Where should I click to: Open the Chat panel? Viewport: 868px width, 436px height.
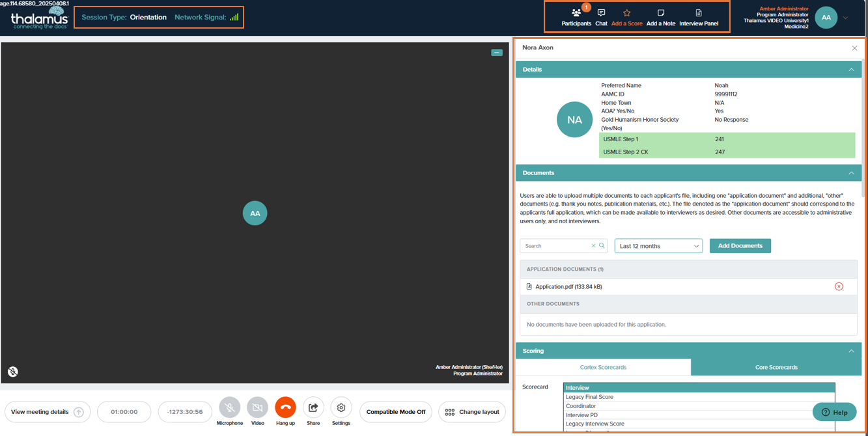[x=601, y=17]
